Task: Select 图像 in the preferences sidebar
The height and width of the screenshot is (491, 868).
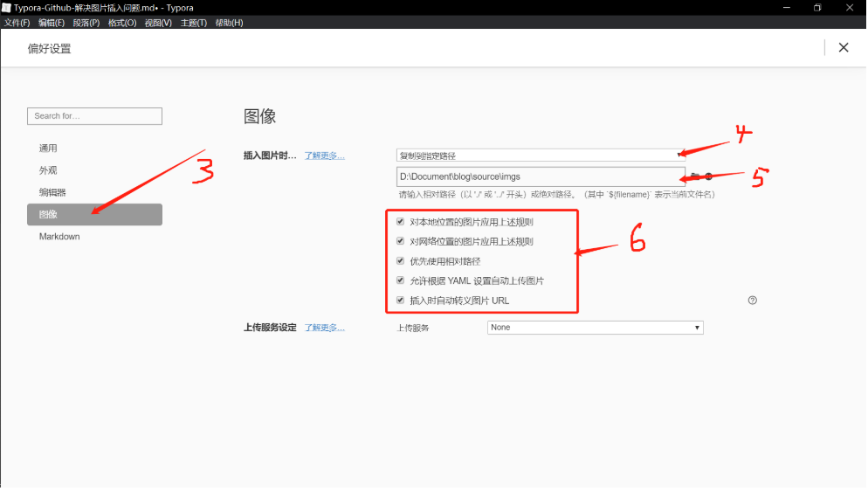Action: [x=94, y=215]
